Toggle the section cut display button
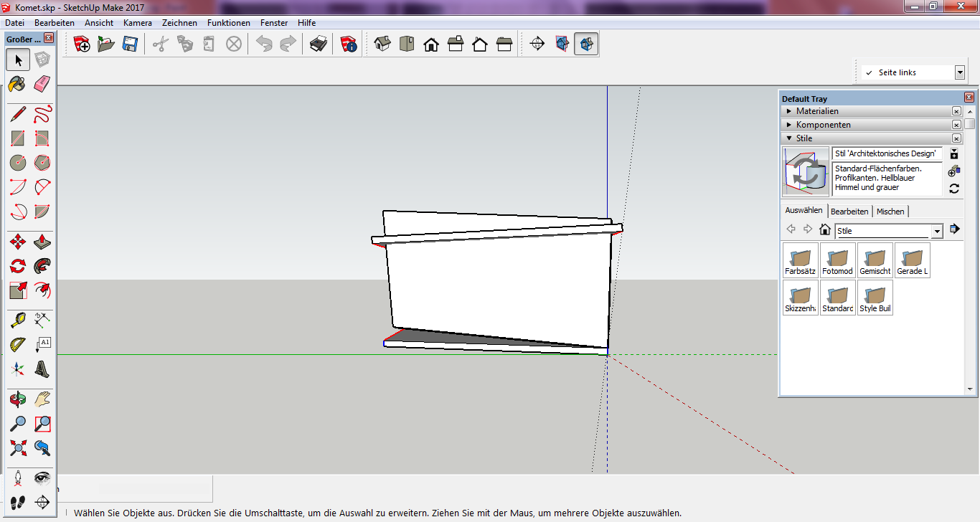 click(x=586, y=44)
